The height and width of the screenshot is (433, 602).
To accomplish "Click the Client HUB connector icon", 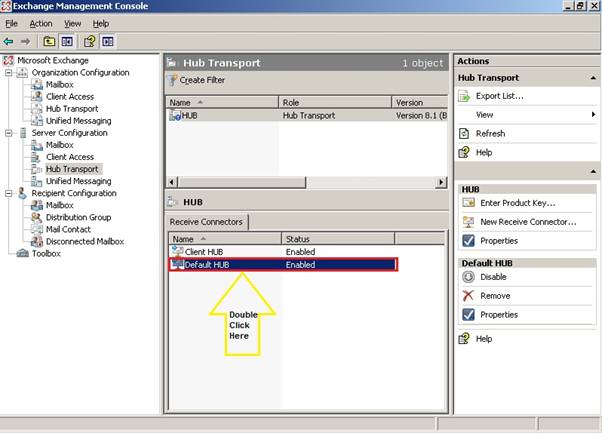I will point(177,251).
